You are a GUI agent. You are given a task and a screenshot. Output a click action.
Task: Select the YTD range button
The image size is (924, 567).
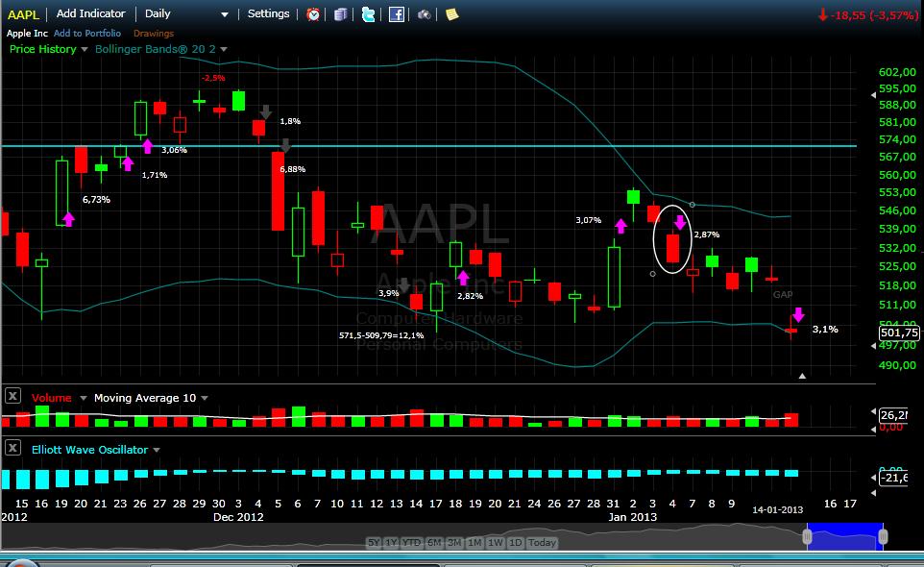click(x=412, y=543)
